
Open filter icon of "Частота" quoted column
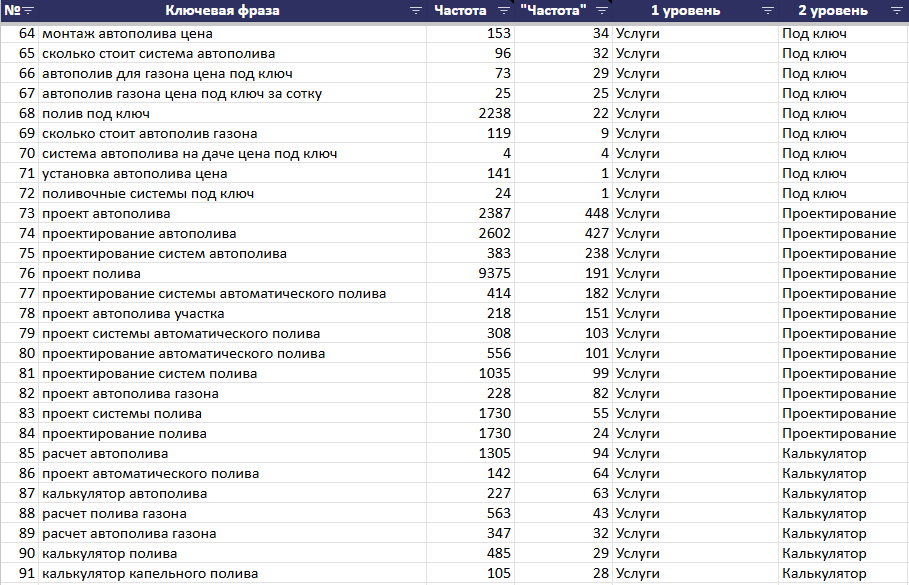(602, 10)
